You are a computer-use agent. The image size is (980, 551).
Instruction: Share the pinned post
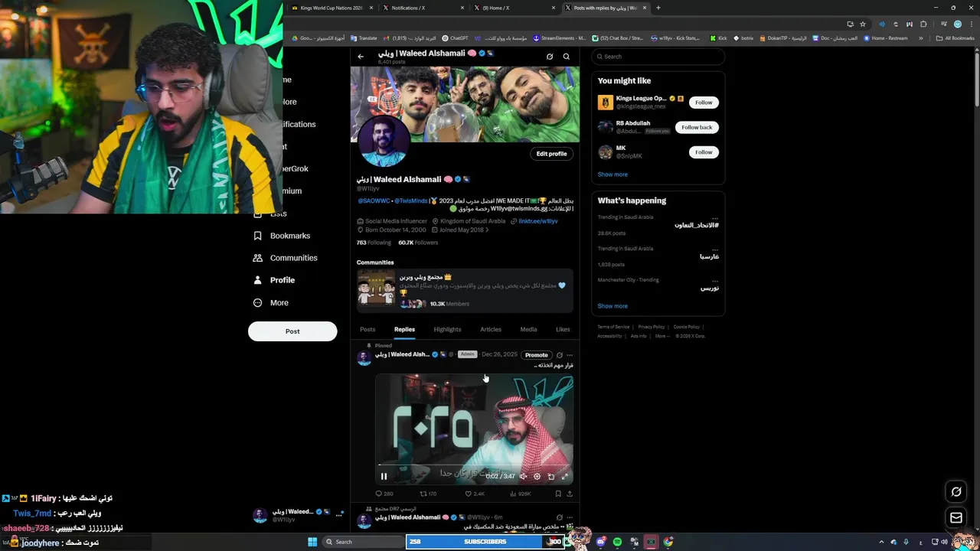click(569, 494)
